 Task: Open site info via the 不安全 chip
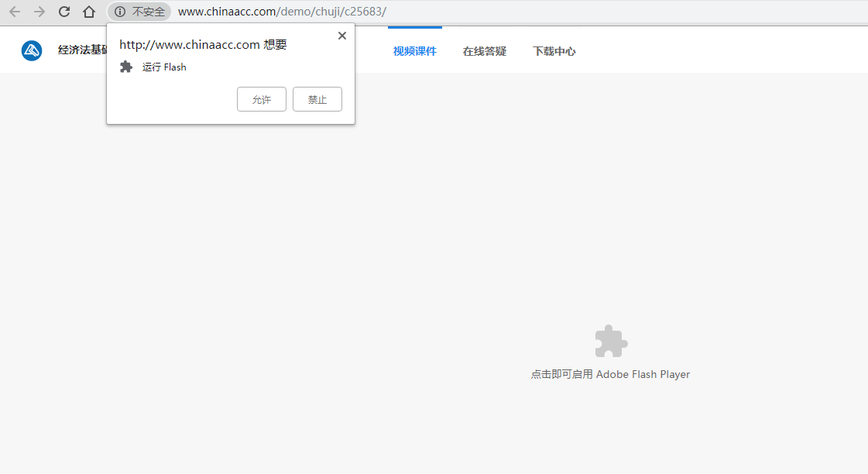(x=139, y=12)
